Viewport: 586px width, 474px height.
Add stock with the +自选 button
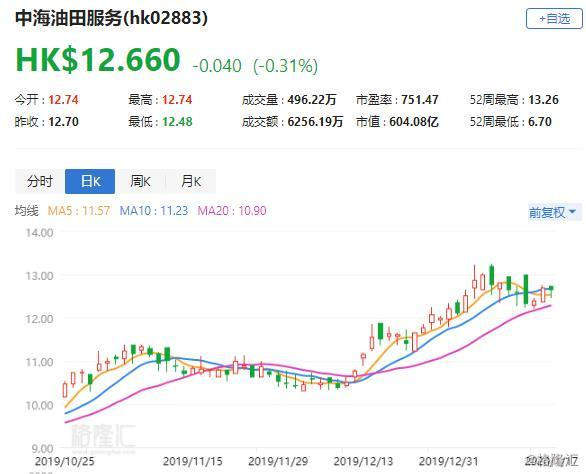[x=554, y=19]
